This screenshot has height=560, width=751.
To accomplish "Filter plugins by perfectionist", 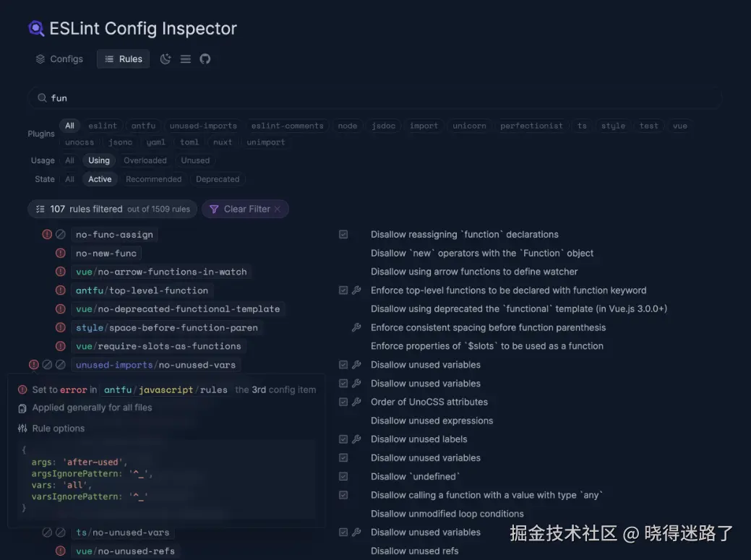I will (x=532, y=126).
